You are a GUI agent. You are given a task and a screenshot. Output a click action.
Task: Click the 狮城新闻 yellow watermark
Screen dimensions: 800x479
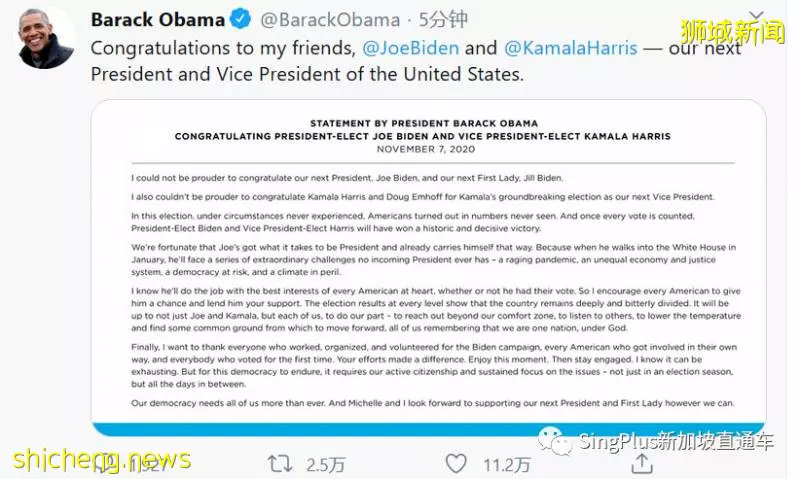pyautogui.click(x=732, y=32)
